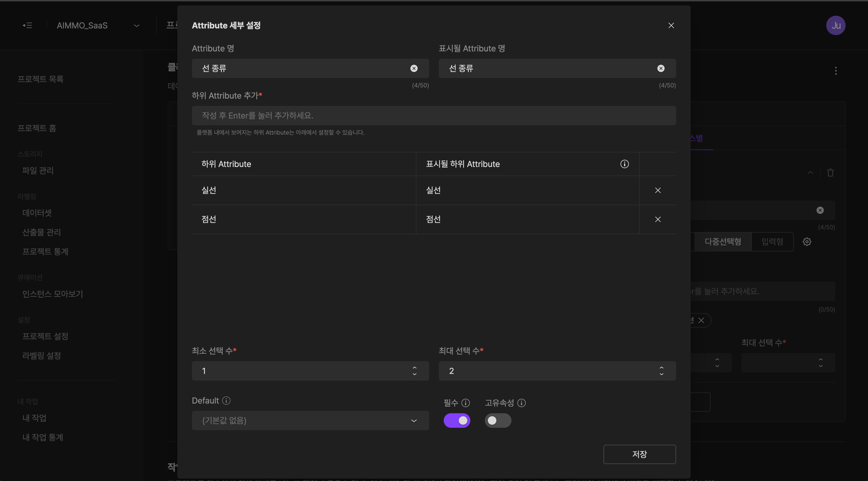This screenshot has width=868, height=481.
Task: Remove the 점선 sub-attribute row
Action: click(658, 219)
